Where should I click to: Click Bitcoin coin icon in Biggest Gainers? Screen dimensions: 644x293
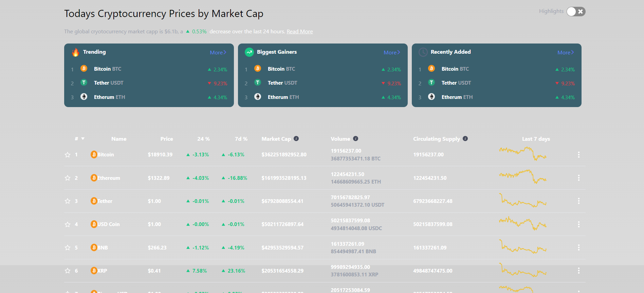pyautogui.click(x=258, y=68)
